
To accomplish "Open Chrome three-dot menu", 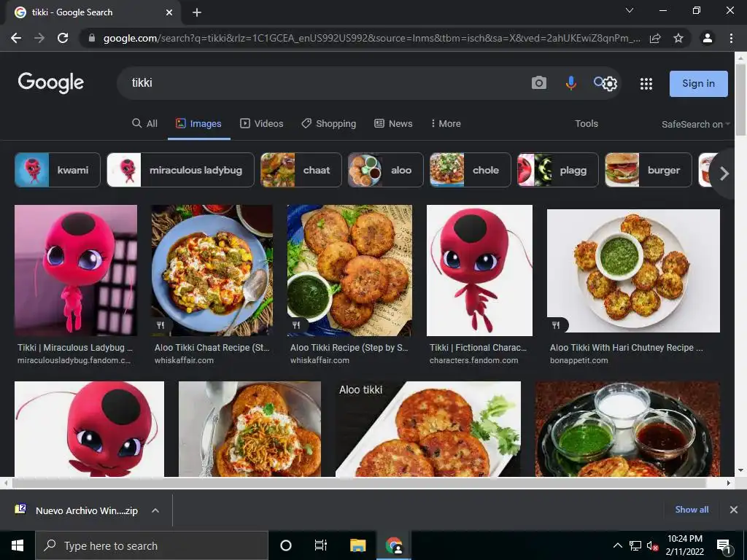I will pos(731,38).
